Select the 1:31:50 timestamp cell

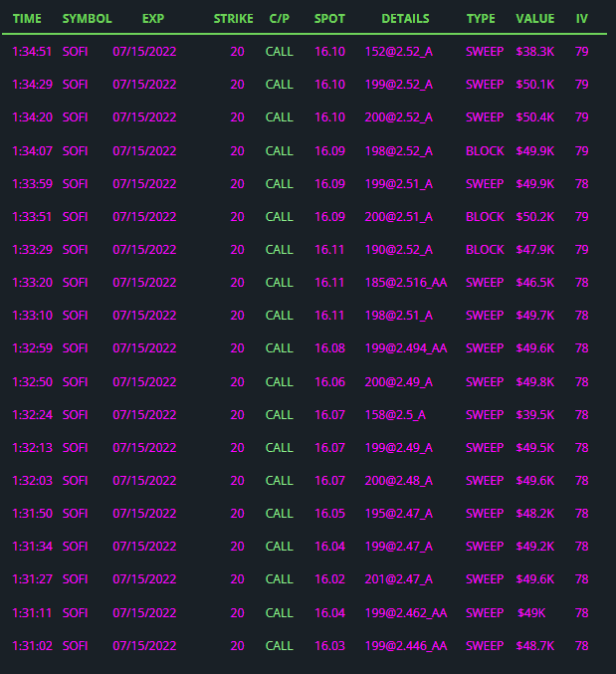click(x=32, y=514)
